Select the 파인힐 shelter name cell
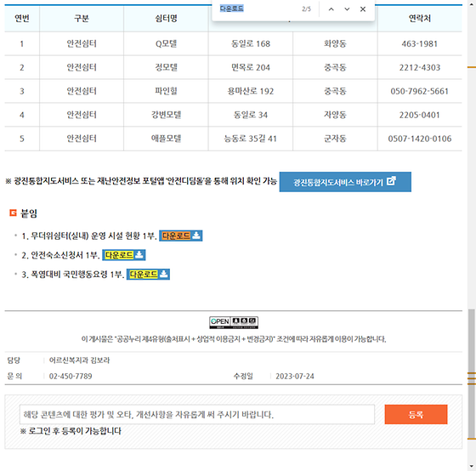This screenshot has width=476, height=471. click(x=166, y=91)
